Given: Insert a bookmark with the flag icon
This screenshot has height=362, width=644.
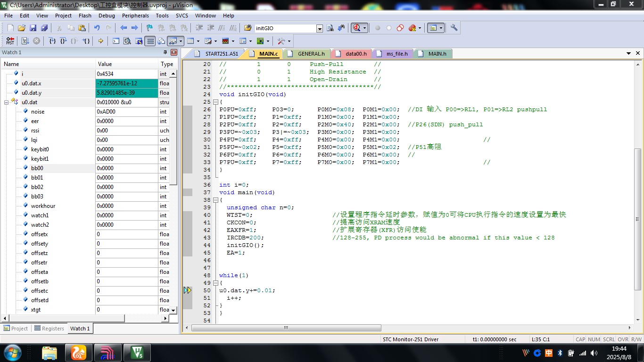Looking at the screenshot, I should [x=149, y=28].
